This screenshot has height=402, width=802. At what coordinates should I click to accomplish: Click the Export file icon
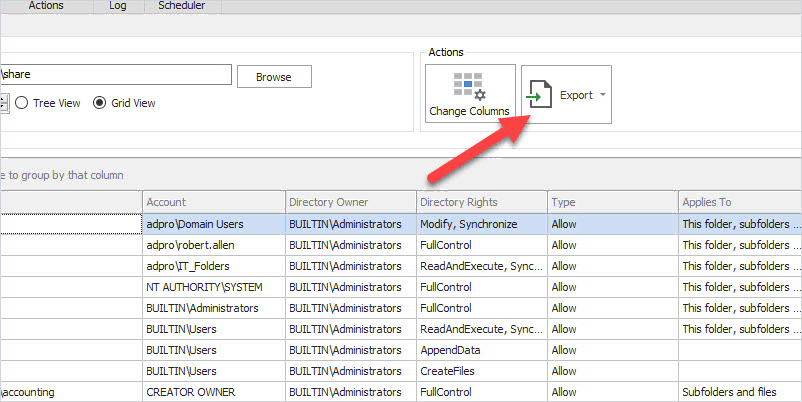(539, 95)
